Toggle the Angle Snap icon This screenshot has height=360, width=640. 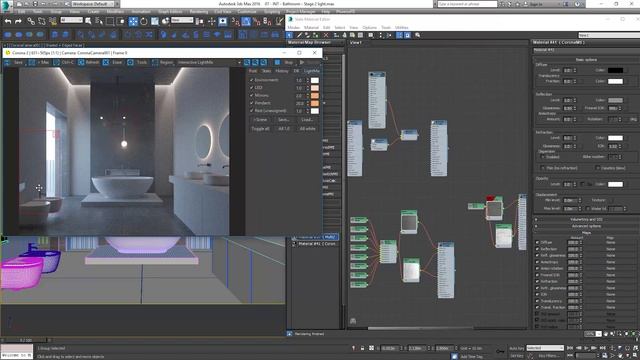click(x=246, y=21)
